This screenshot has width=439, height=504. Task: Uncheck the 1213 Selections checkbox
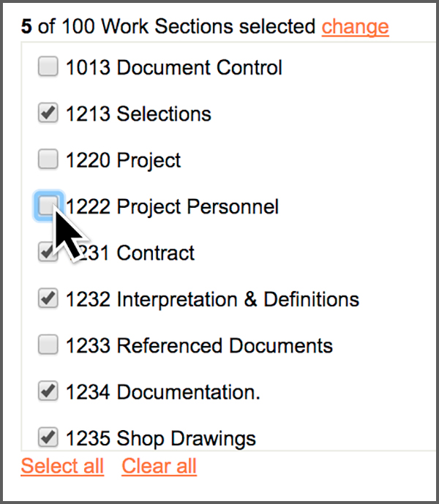(48, 113)
